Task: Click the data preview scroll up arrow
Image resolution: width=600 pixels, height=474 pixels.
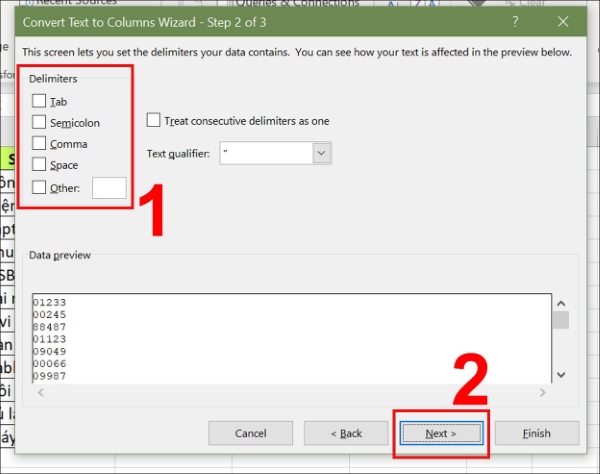Action: (561, 303)
